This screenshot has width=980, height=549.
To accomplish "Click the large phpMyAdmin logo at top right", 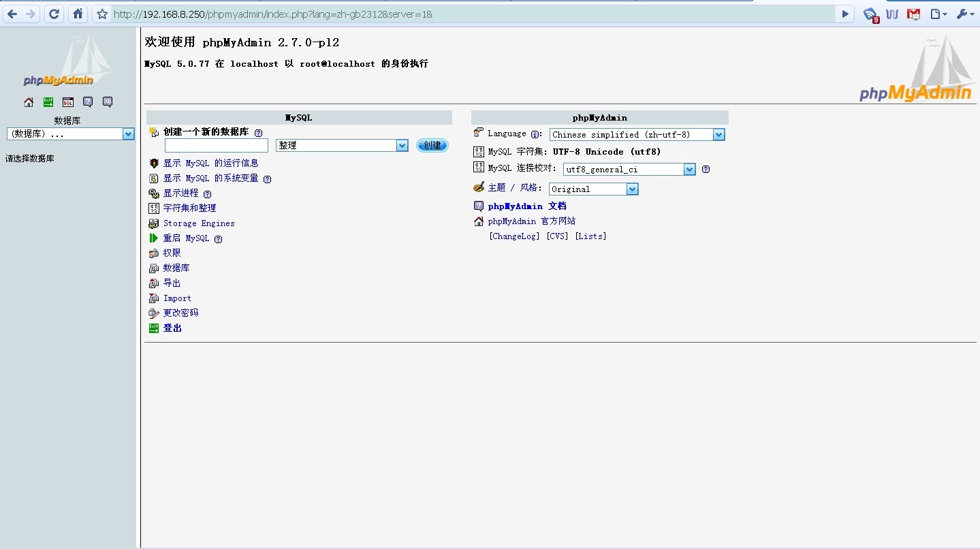I will coord(916,69).
